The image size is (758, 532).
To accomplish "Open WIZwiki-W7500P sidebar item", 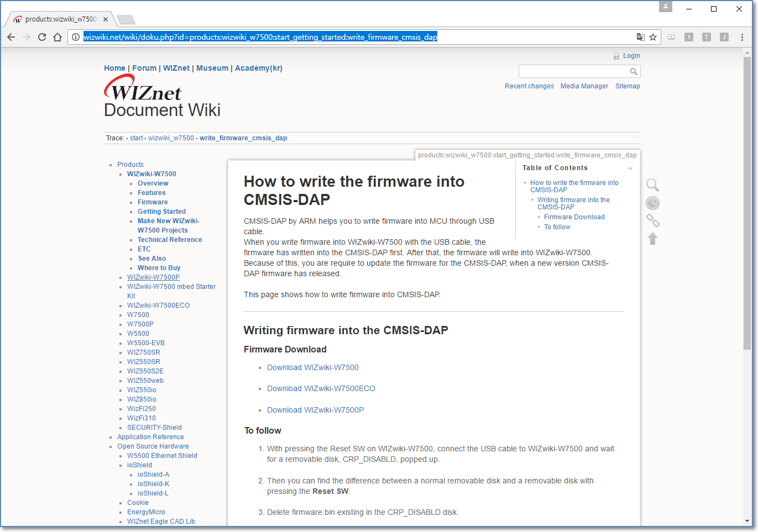I will click(153, 277).
